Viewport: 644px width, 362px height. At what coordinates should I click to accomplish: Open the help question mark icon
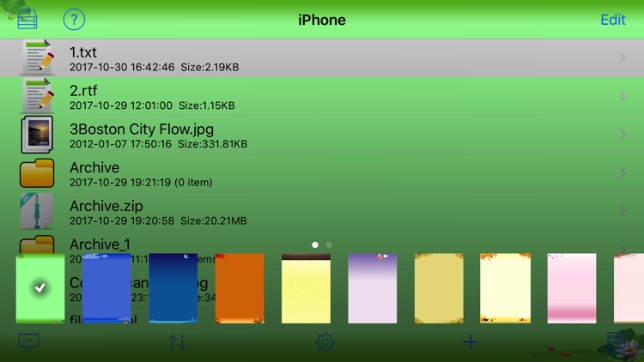74,19
